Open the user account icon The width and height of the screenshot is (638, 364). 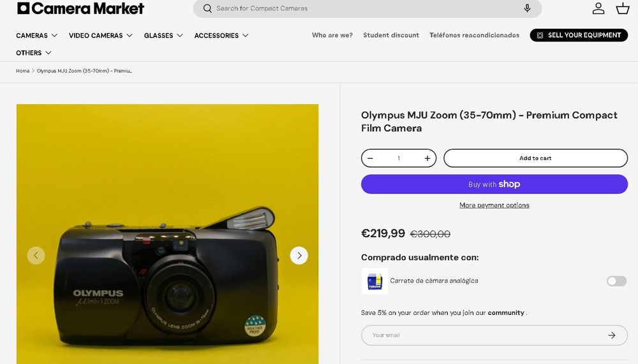coord(598,8)
